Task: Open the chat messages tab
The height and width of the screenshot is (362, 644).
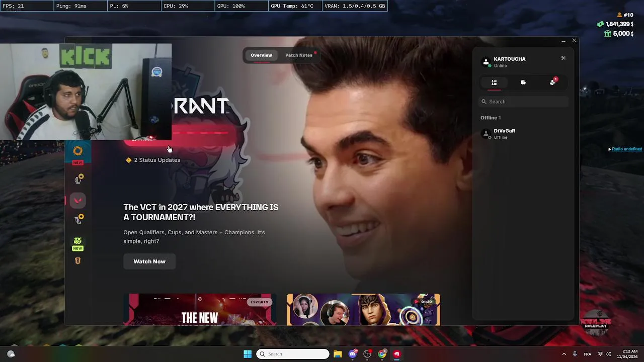Action: click(523, 82)
